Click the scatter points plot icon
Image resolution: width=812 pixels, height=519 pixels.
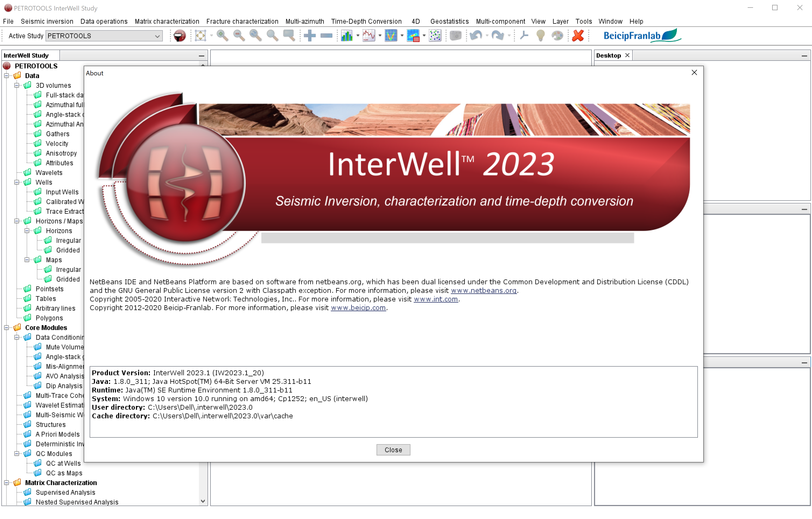[x=435, y=36]
